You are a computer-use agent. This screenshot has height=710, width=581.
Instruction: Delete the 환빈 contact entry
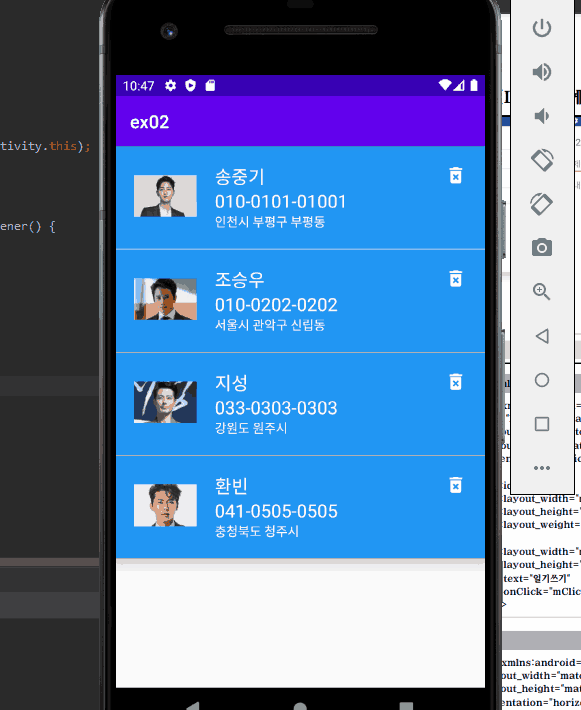456,485
